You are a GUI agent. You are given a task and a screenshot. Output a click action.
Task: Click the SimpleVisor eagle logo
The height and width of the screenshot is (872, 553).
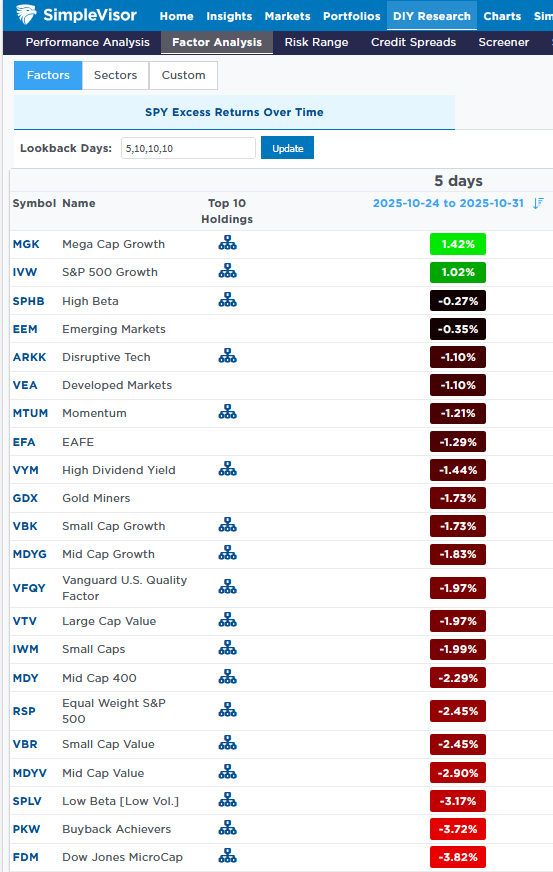26,14
